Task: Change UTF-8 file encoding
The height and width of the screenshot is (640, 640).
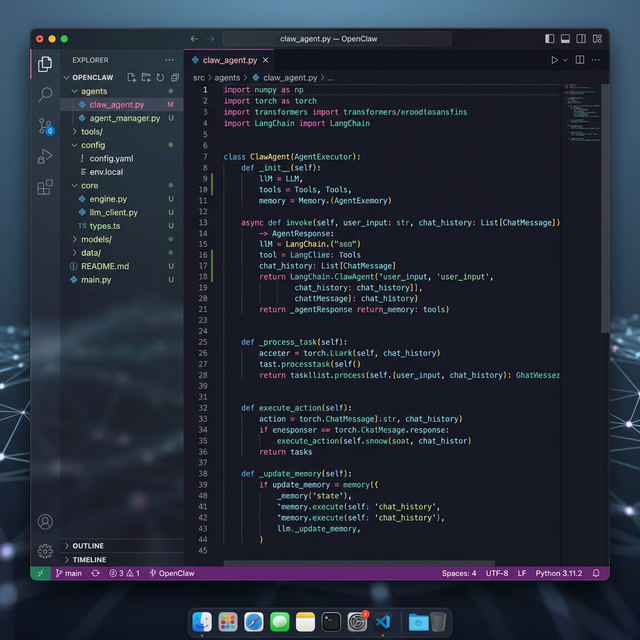Action: click(497, 573)
